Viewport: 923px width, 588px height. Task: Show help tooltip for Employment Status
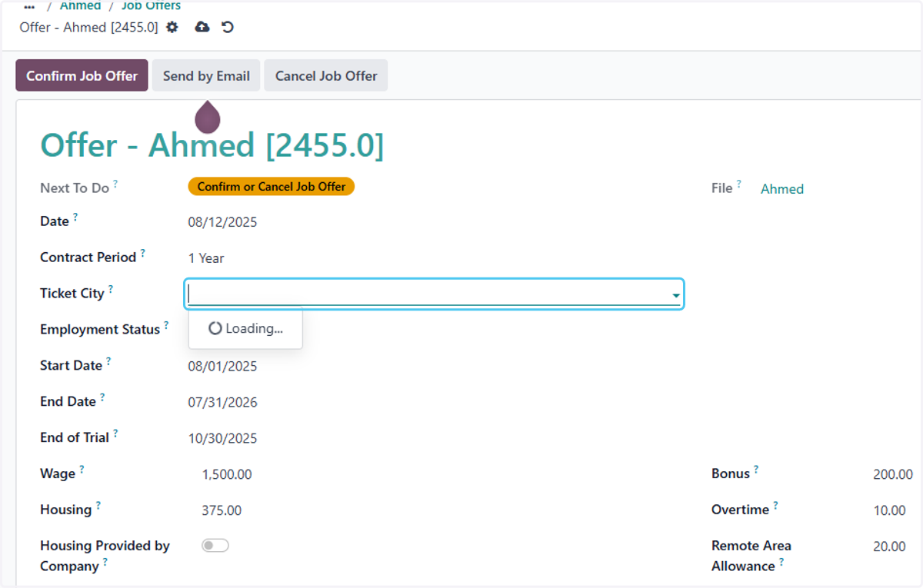tap(166, 325)
